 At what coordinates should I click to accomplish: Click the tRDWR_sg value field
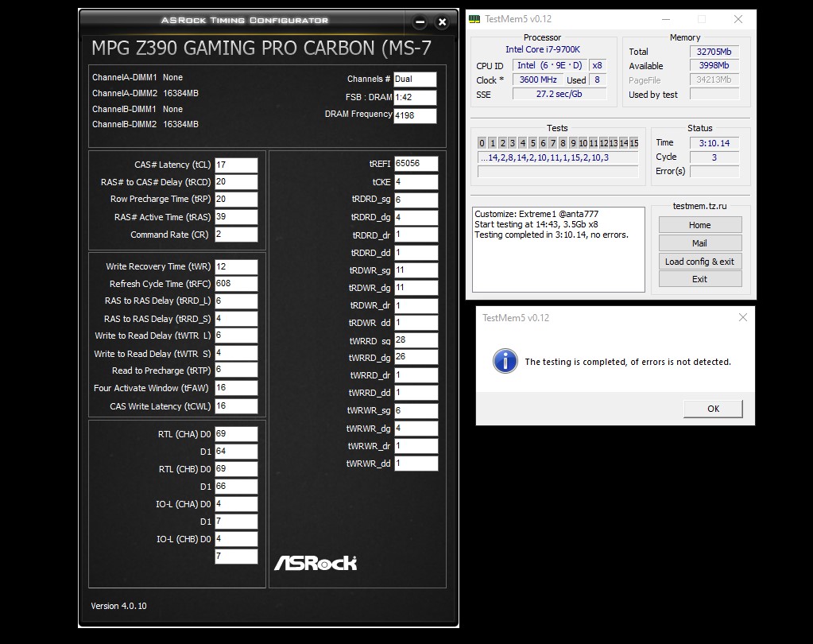tap(416, 270)
